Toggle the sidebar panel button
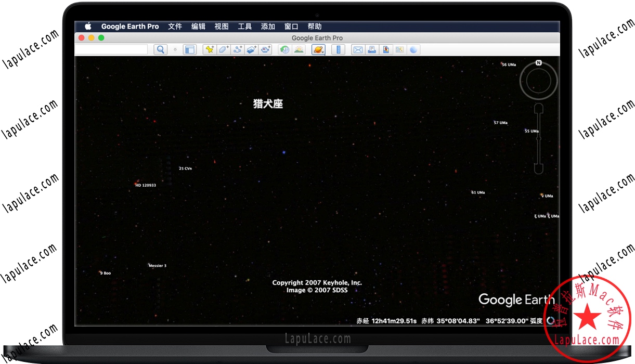The height and width of the screenshot is (364, 635). 190,49
